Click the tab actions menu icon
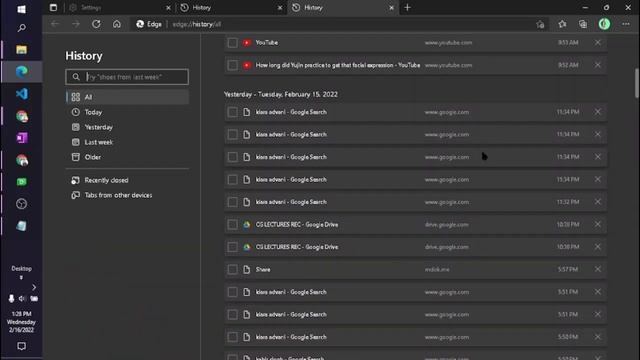Screen dimensions: 640x360 (53, 7)
